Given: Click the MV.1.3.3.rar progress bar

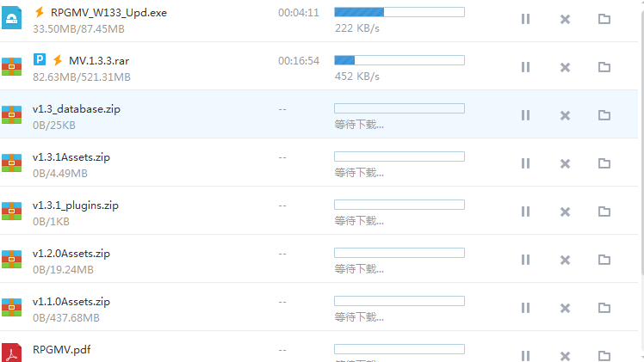Looking at the screenshot, I should [399, 60].
